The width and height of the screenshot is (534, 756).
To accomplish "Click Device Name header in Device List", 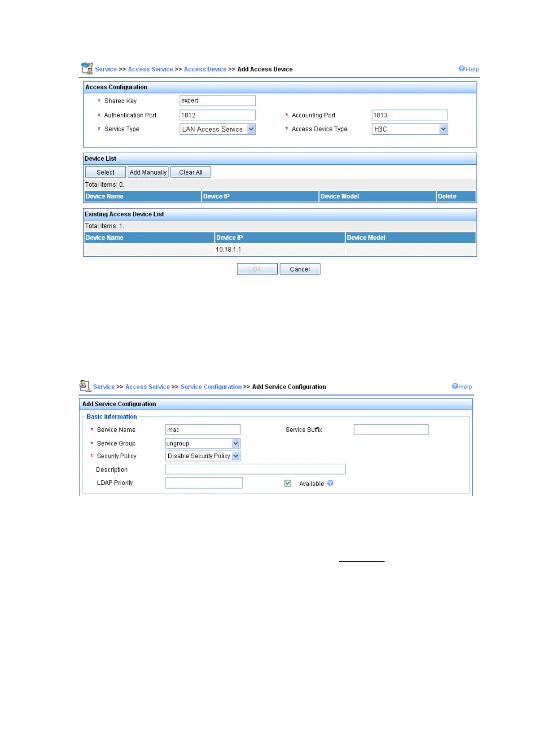I will pyautogui.click(x=143, y=196).
